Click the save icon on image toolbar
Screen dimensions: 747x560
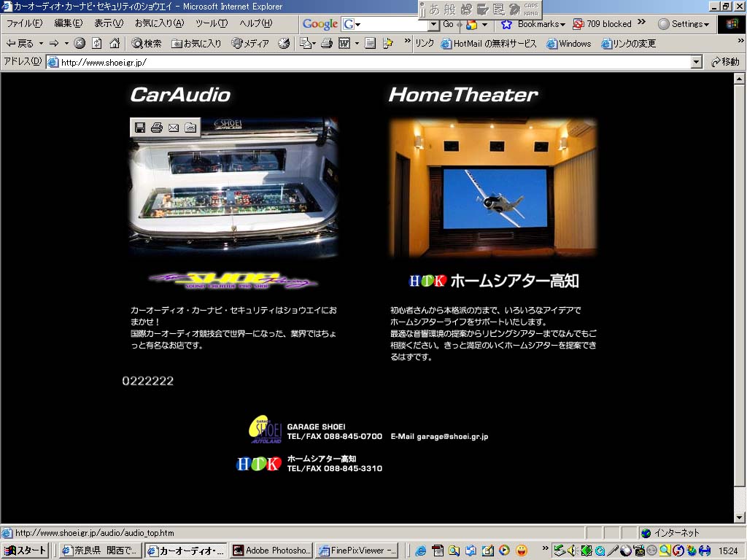[x=140, y=128]
